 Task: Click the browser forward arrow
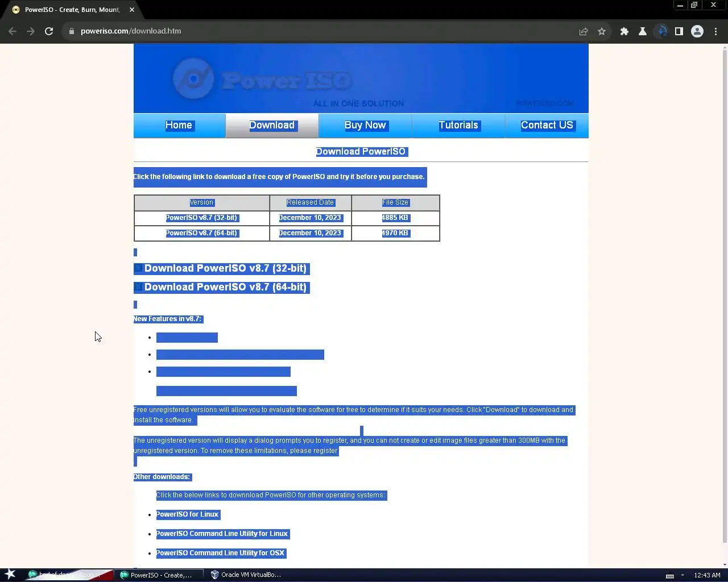(x=31, y=31)
